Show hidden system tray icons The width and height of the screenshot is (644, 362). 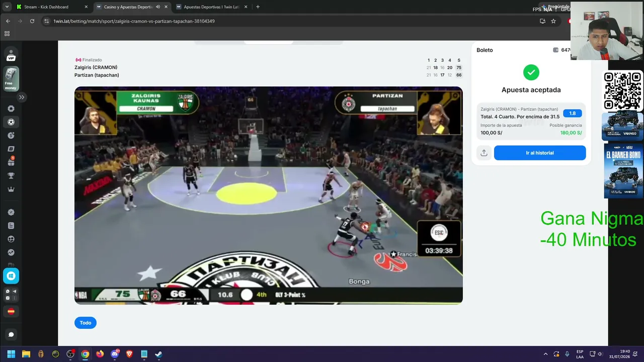[x=545, y=354]
